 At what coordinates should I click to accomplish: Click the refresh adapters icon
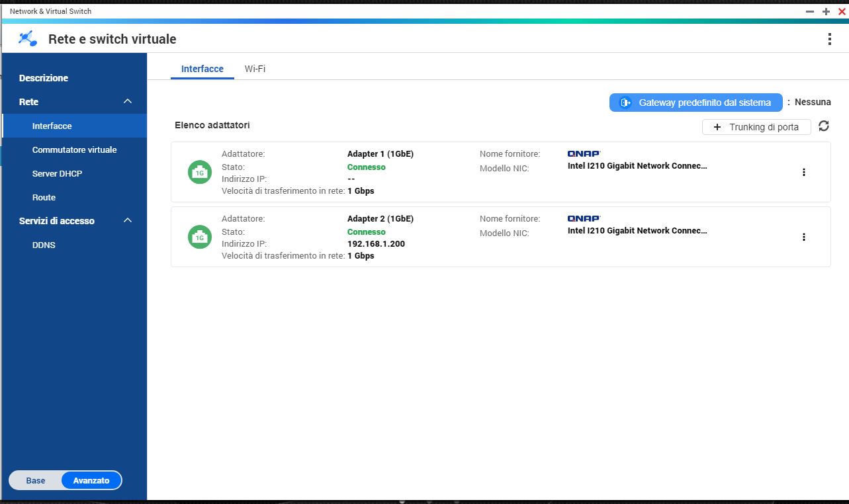(x=824, y=126)
